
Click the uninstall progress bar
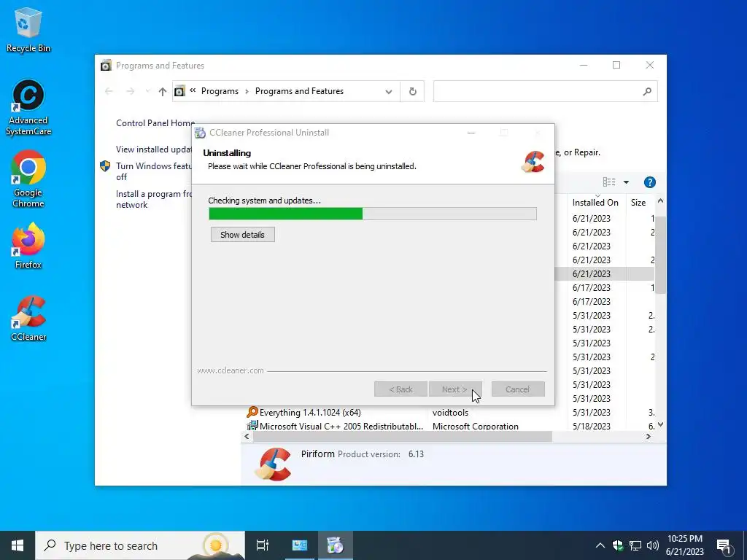(x=373, y=214)
